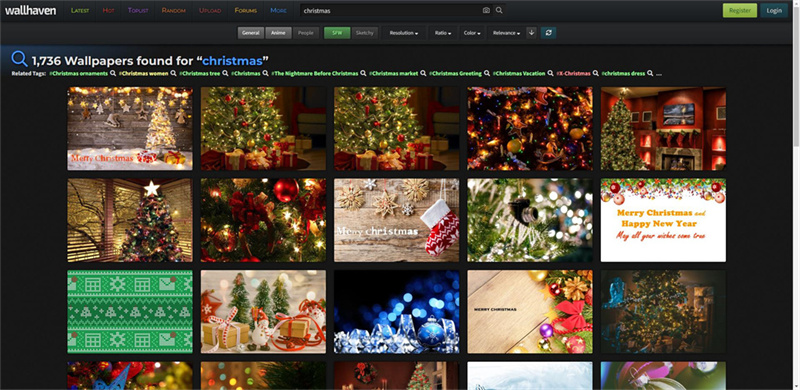800x390 pixels.
Task: Click the red #X-Christmas tag
Action: click(x=573, y=74)
